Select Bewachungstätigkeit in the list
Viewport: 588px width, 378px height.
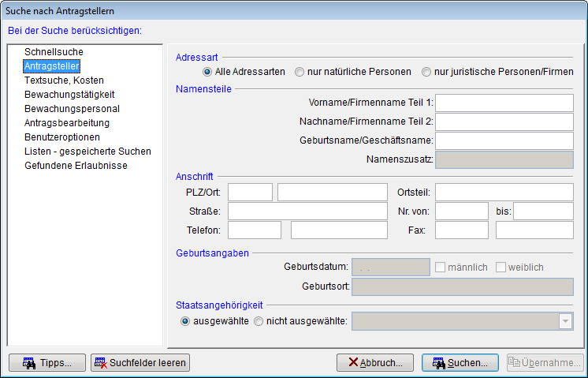[x=69, y=95]
